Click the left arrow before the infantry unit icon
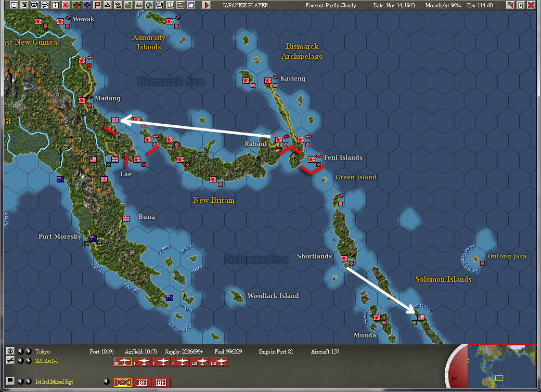 click(107, 381)
